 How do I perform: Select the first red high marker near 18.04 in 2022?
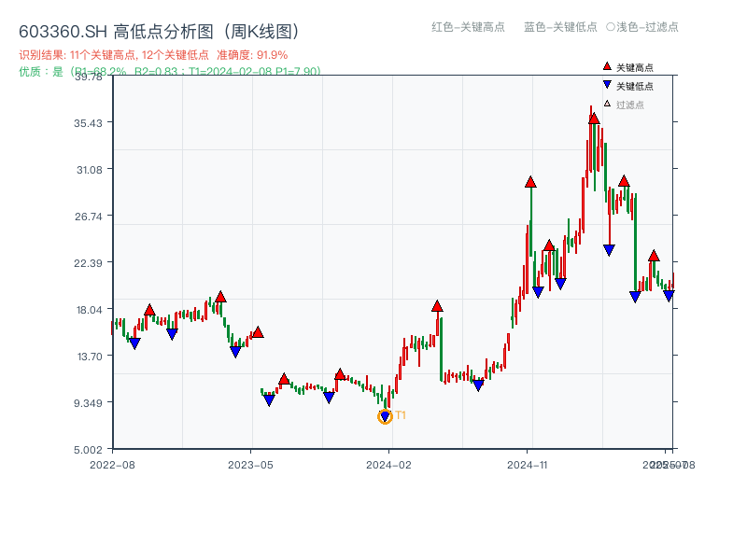click(149, 310)
